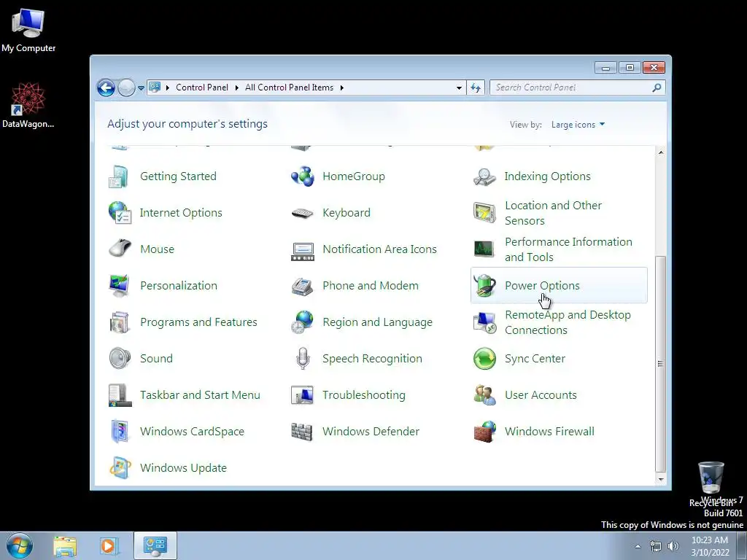Viewport: 747px width, 560px height.
Task: Open the Getting Started icon
Action: coord(119,176)
